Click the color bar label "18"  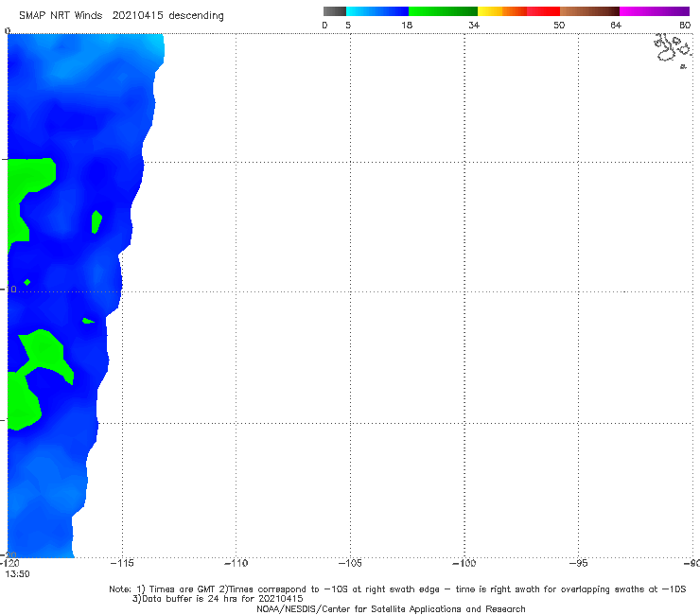407,26
